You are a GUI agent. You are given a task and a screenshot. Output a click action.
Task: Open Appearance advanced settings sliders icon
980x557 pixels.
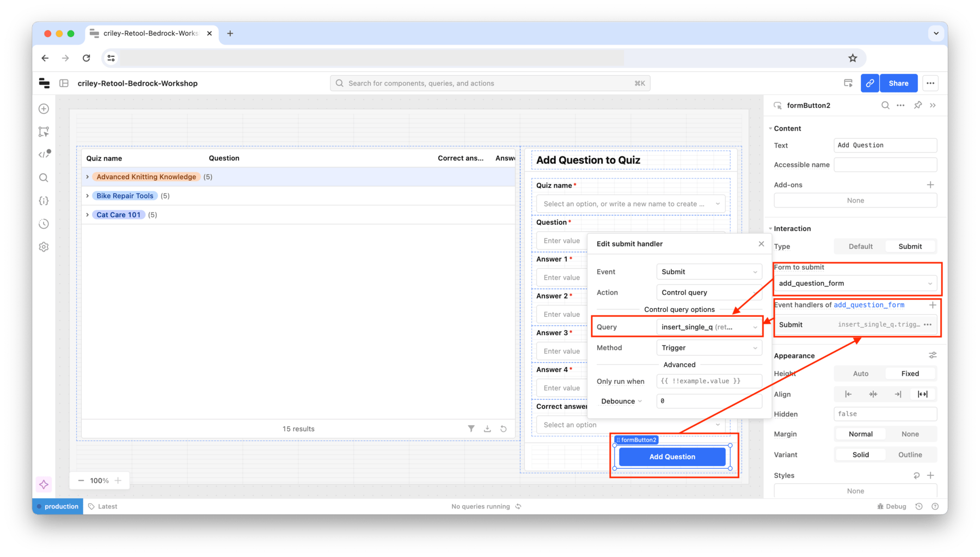[933, 356]
